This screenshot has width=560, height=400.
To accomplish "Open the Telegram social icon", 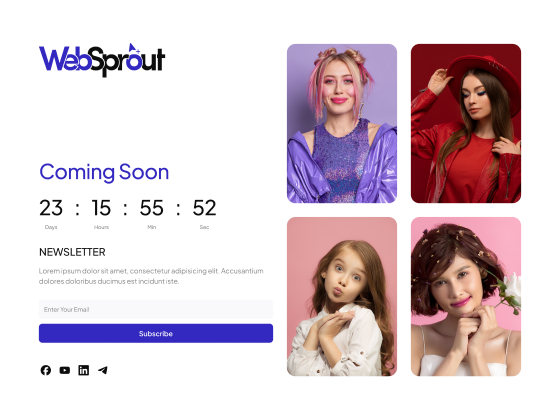I will coord(103,370).
